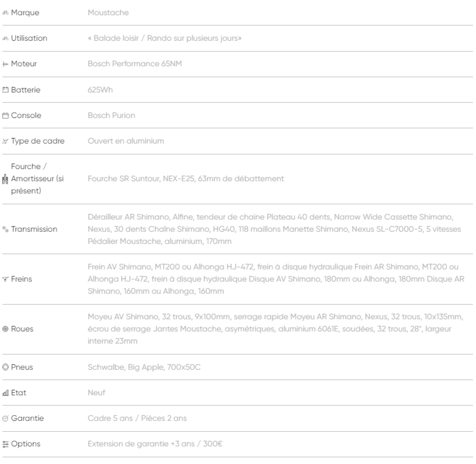Viewport: 476px width, 464px height.
Task: Click the tire icon beside Pneus
Action: [x=5, y=367]
